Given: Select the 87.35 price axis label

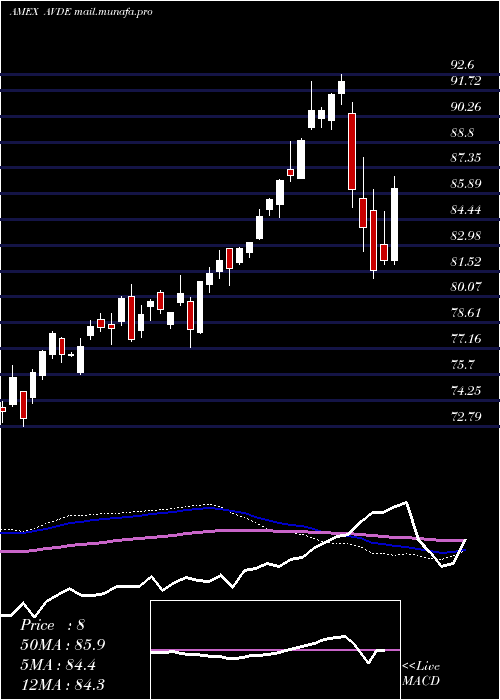Looking at the screenshot, I should [x=466, y=158].
